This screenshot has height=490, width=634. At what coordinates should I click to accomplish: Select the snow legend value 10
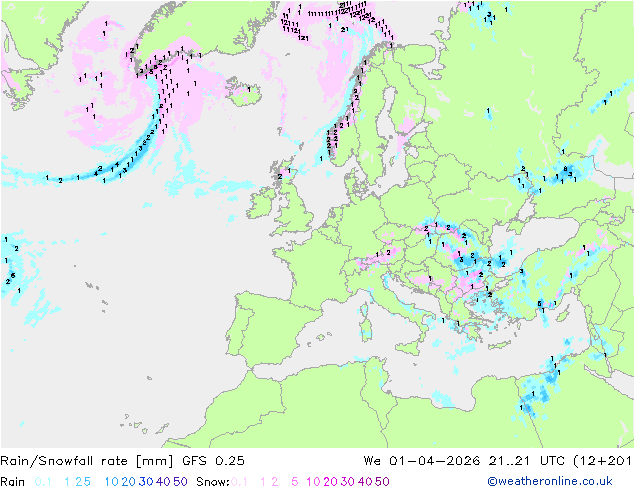[313, 482]
